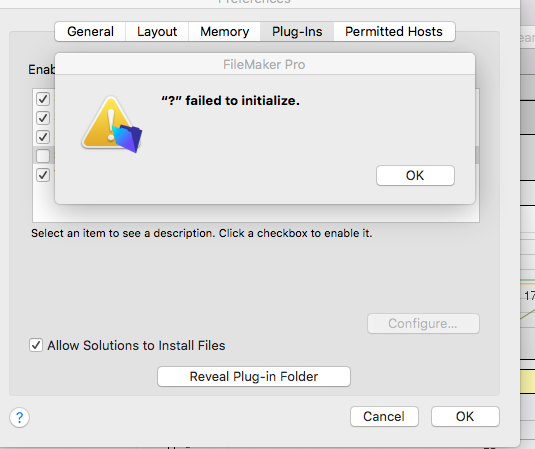Select the Plug-Ins tab
Image resolution: width=535 pixels, height=449 pixels.
point(297,32)
